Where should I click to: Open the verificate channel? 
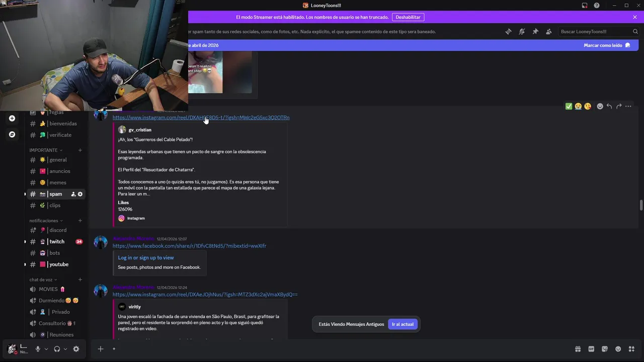(55, 135)
